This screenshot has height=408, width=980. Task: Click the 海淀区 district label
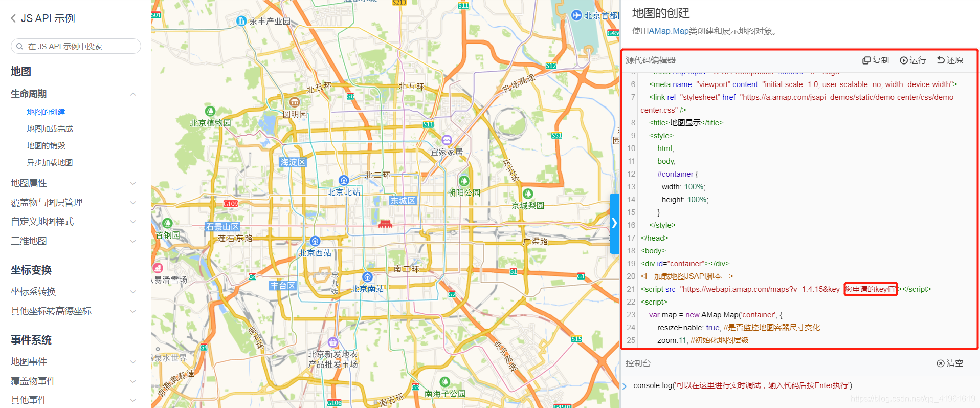click(x=293, y=162)
